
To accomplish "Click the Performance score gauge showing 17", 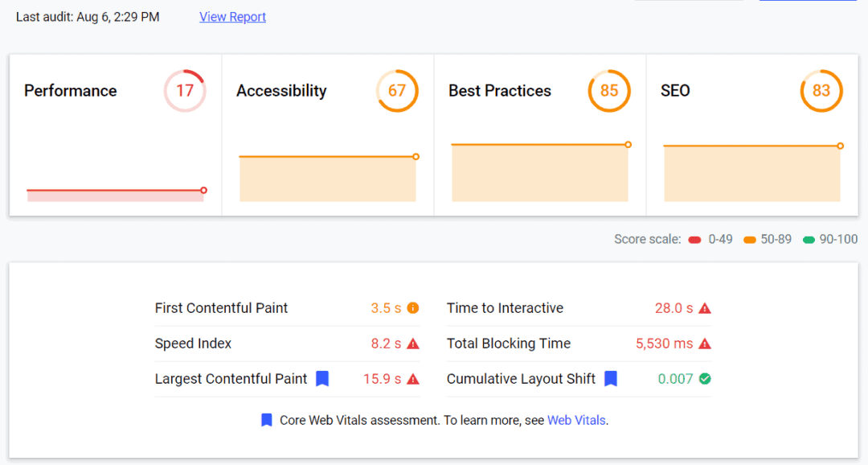I will tap(185, 90).
